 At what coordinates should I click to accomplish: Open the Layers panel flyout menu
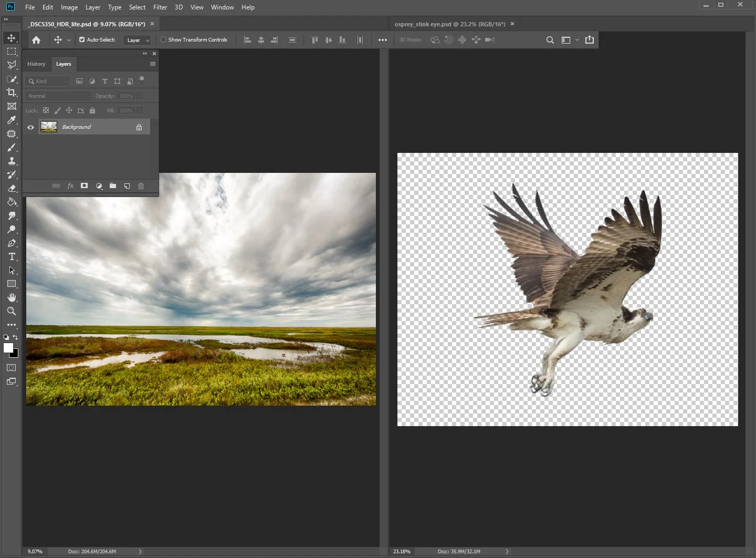pyautogui.click(x=153, y=64)
